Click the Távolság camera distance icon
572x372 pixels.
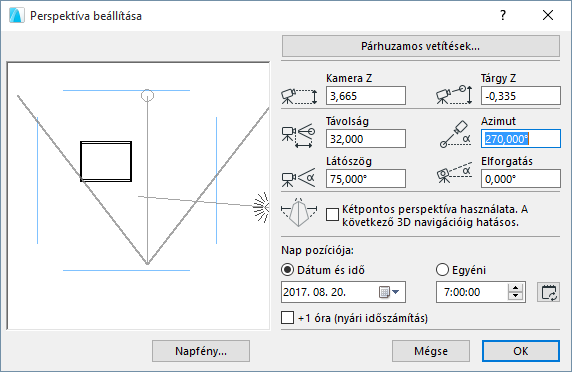298,136
